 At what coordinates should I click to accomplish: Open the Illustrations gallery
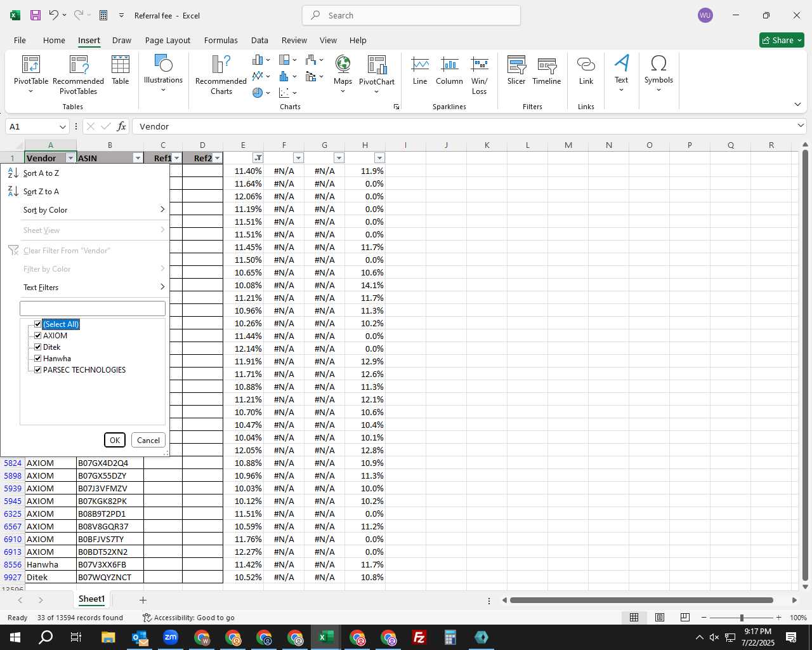tap(163, 73)
